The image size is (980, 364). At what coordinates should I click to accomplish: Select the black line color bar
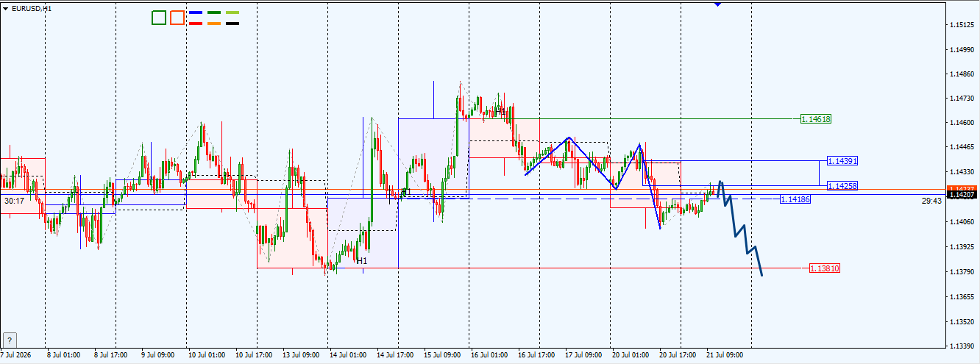point(232,24)
